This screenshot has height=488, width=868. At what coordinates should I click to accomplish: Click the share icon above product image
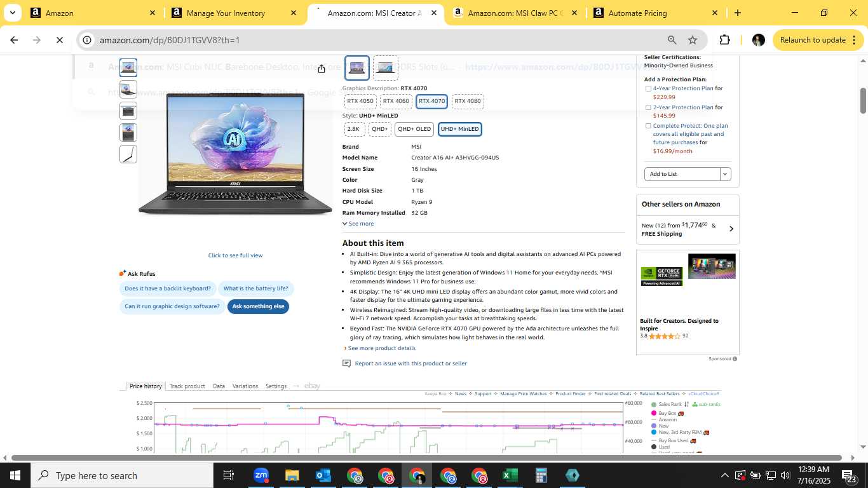coord(322,69)
